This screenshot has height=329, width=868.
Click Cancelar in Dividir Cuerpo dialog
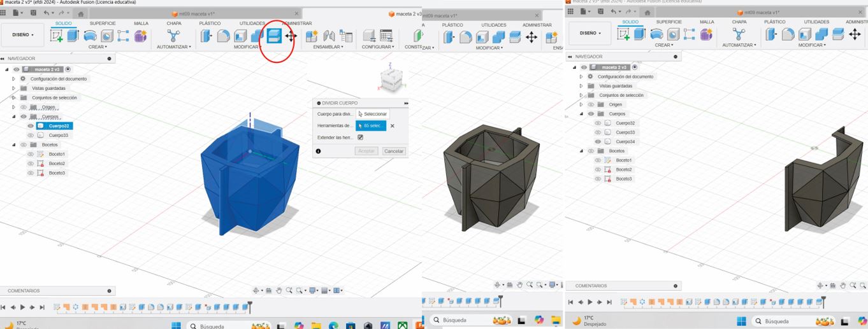(x=394, y=151)
